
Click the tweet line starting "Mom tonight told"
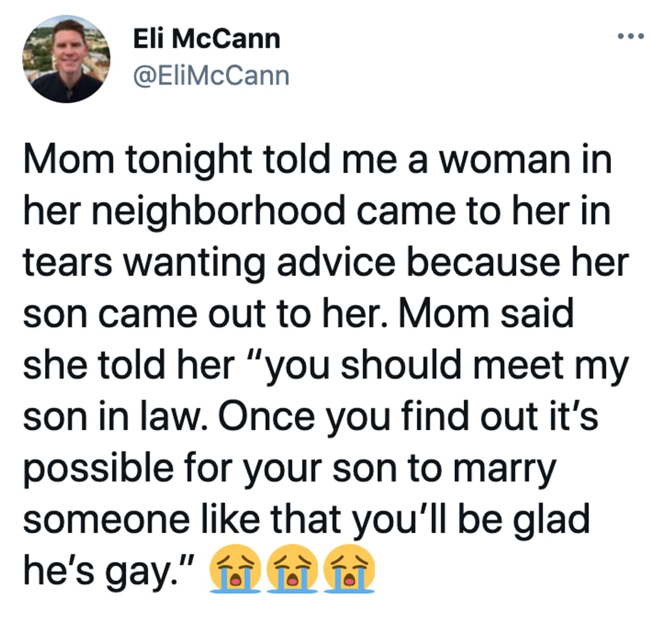(317, 159)
